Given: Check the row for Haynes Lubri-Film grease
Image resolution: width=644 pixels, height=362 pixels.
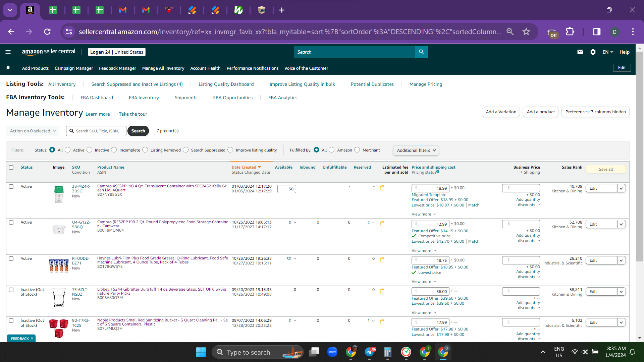Looking at the screenshot, I should 11,258.
